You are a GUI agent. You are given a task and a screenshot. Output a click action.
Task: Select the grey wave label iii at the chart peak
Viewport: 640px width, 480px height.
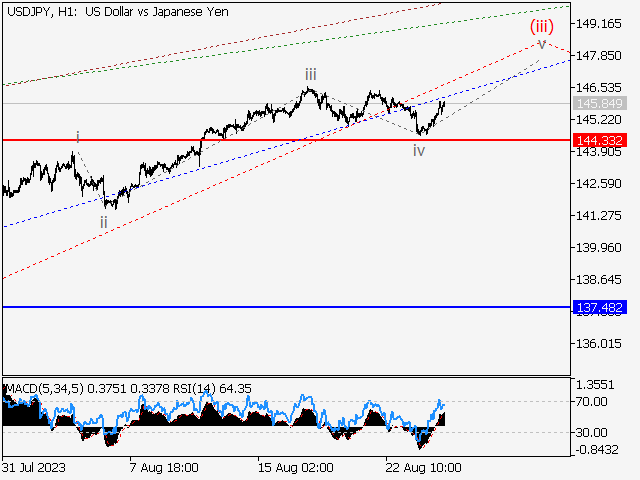[311, 75]
